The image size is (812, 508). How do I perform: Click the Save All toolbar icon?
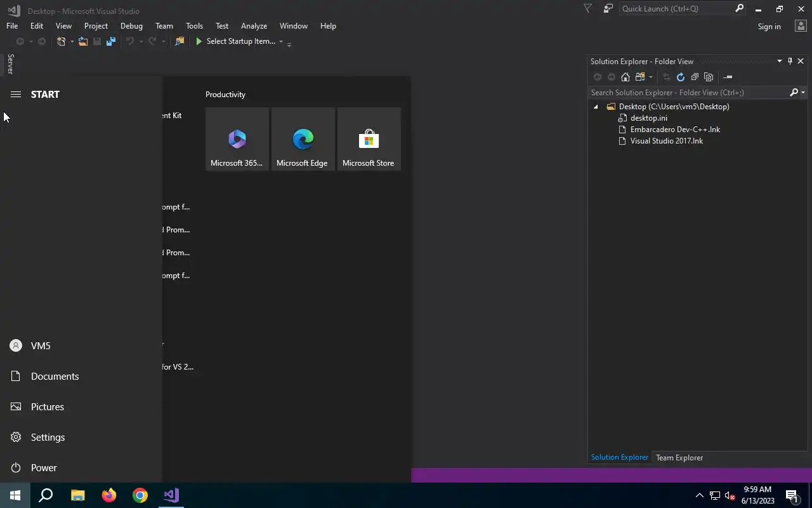[111, 41]
